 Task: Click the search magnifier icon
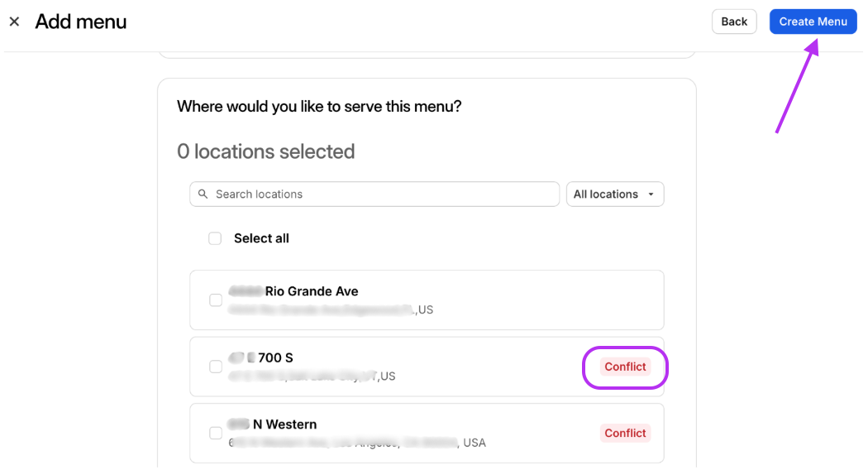tap(203, 194)
